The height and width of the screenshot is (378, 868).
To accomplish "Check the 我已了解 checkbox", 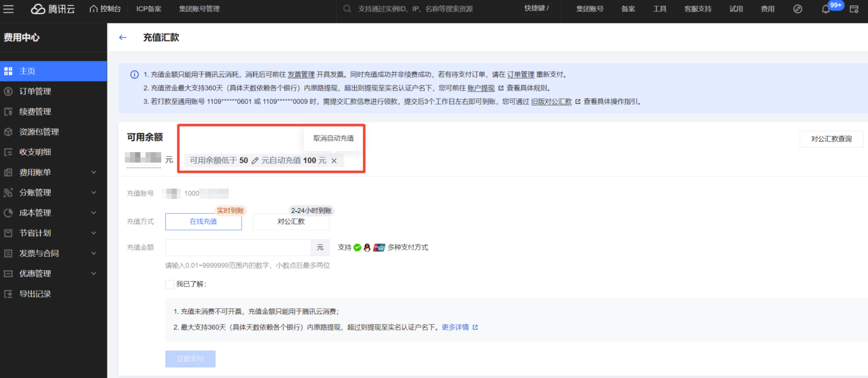I will 170,284.
